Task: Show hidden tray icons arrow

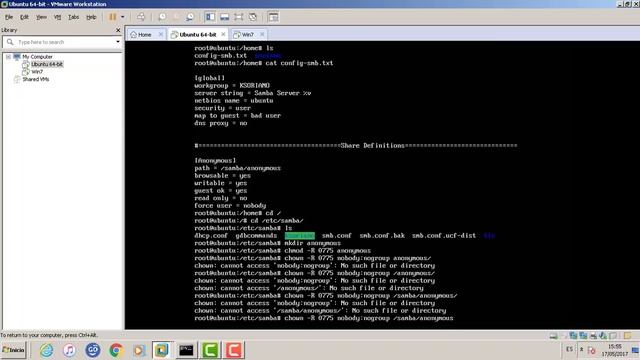Action: [582, 350]
